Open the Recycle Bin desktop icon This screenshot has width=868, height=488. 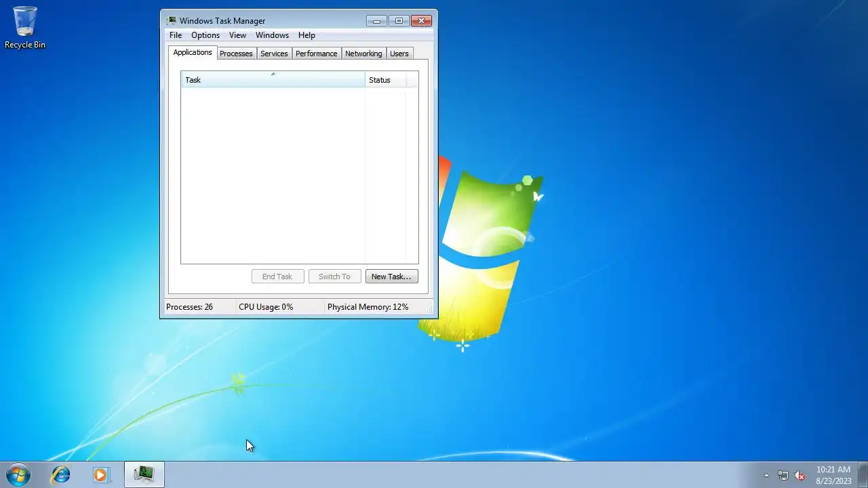point(25,27)
